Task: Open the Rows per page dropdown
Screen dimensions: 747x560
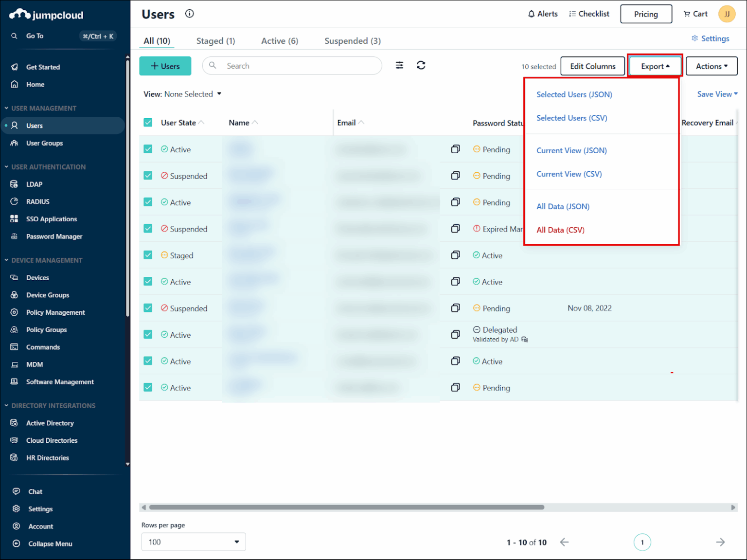Action: pyautogui.click(x=193, y=542)
